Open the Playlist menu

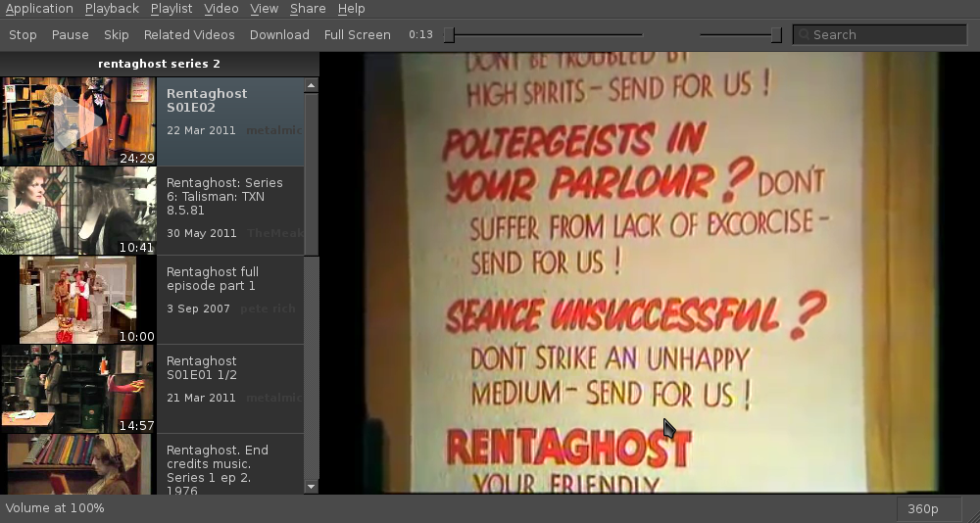click(x=171, y=9)
